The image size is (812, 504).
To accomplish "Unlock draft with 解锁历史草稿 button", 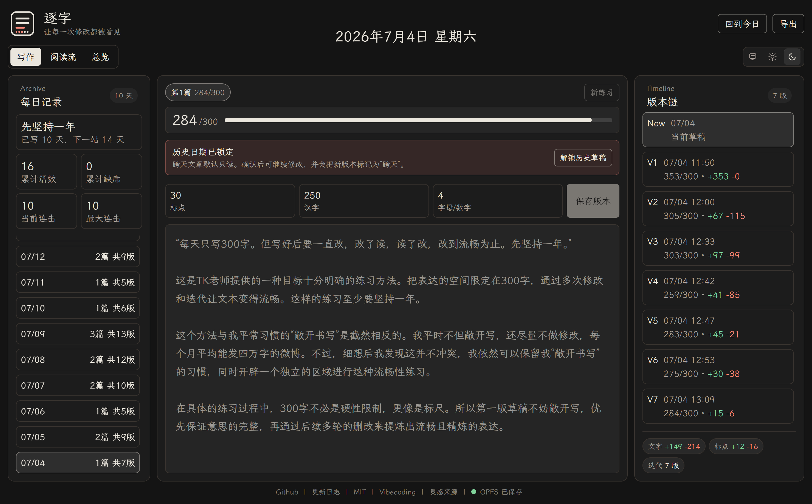I will click(583, 158).
